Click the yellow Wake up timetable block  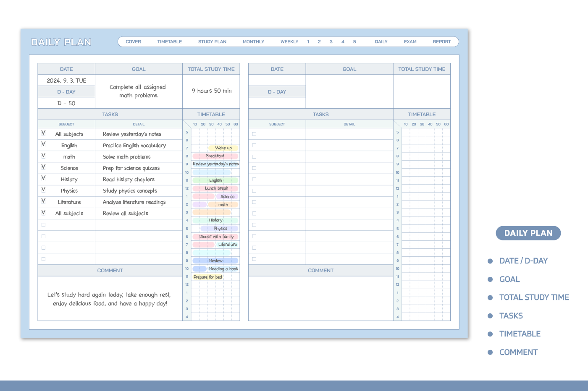223,148
